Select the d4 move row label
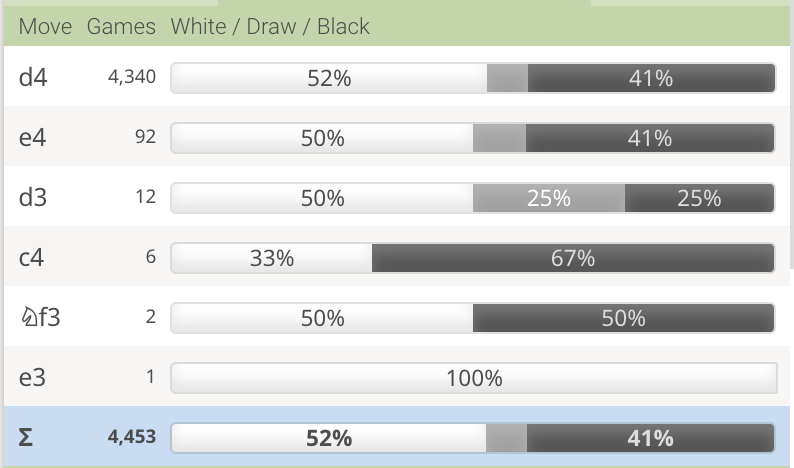This screenshot has height=468, width=794. pos(33,77)
